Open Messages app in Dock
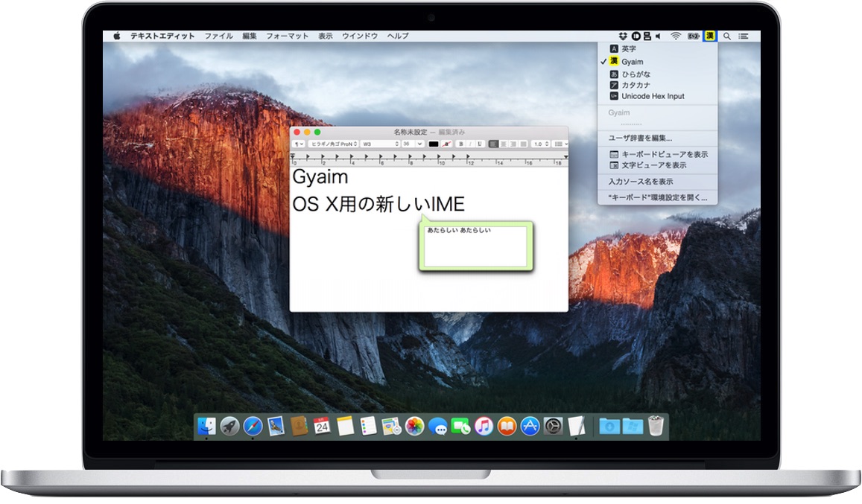This screenshot has width=862, height=504. (x=437, y=426)
